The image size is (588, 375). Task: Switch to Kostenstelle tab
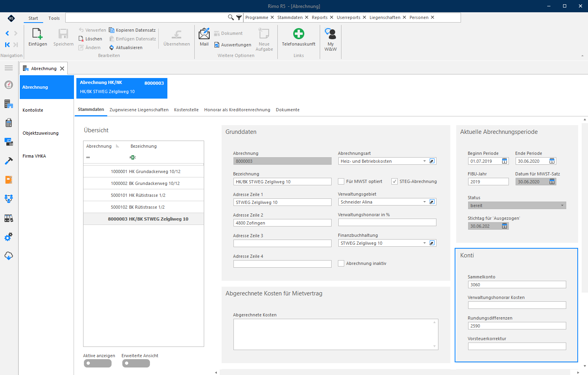(x=186, y=110)
